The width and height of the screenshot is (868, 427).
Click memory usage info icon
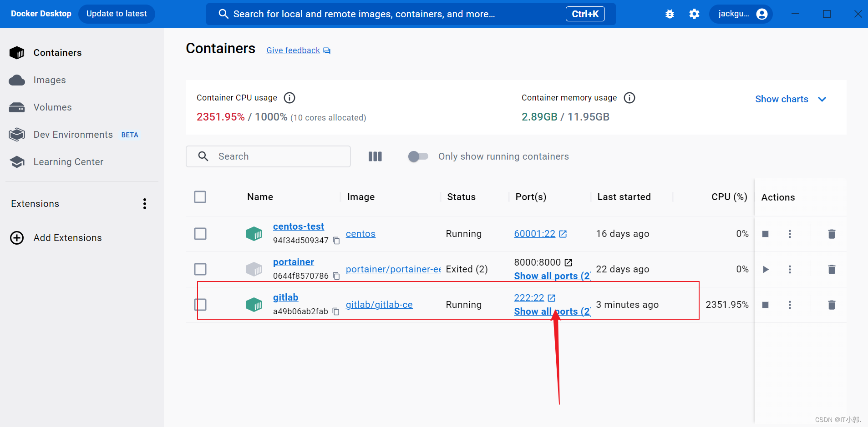pyautogui.click(x=629, y=98)
